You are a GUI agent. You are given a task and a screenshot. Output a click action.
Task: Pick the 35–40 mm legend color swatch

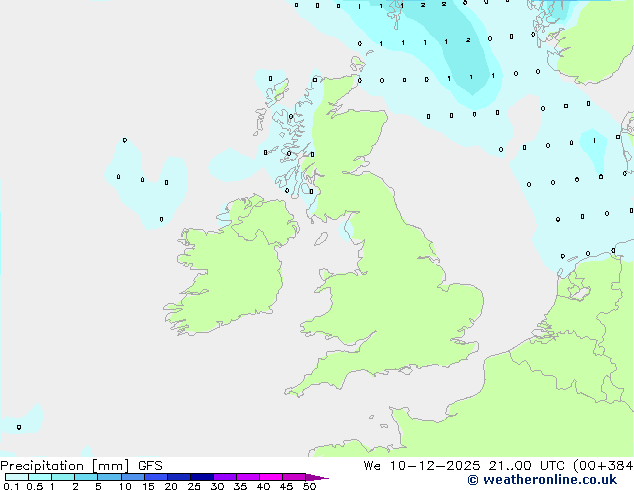pos(248,477)
